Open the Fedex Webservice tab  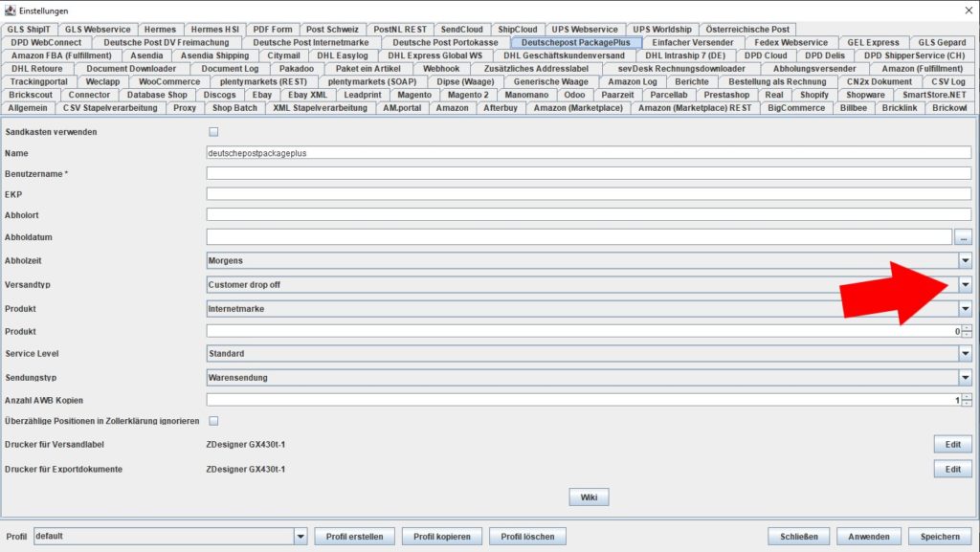pos(791,42)
